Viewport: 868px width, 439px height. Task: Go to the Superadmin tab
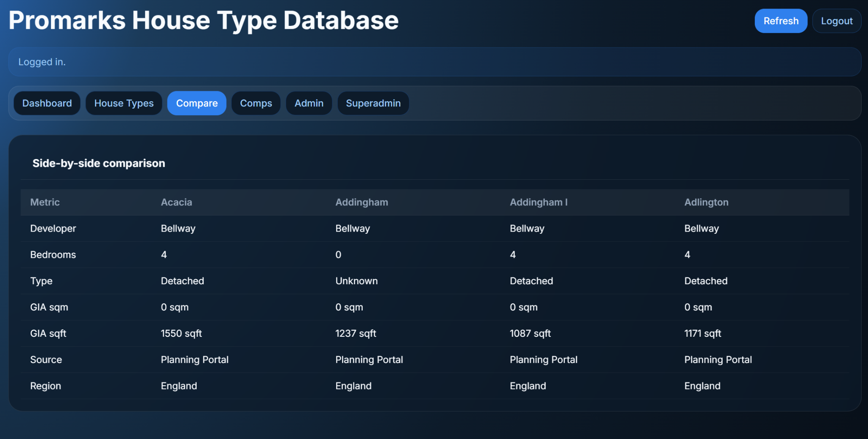[373, 103]
